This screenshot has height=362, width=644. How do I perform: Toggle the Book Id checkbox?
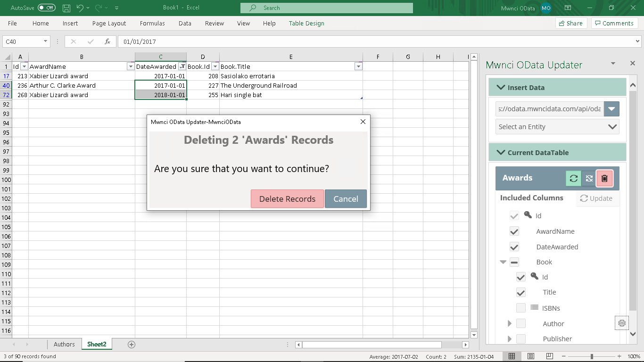tap(521, 277)
